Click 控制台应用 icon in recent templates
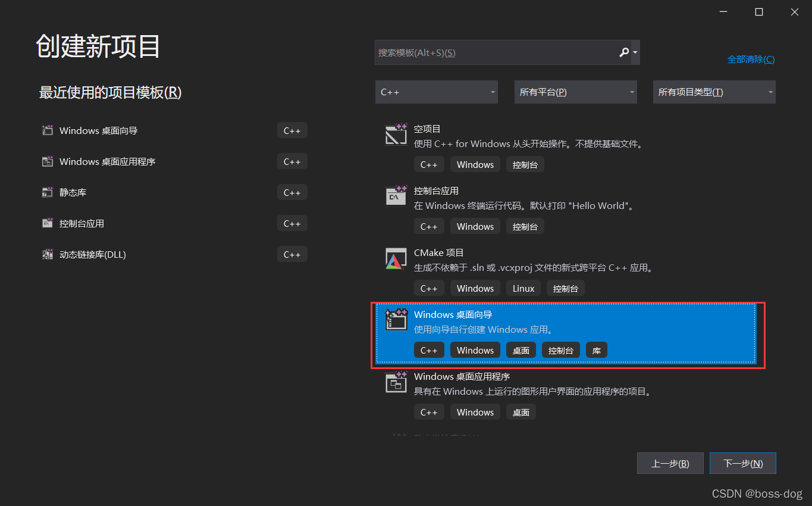The image size is (812, 506). point(48,223)
